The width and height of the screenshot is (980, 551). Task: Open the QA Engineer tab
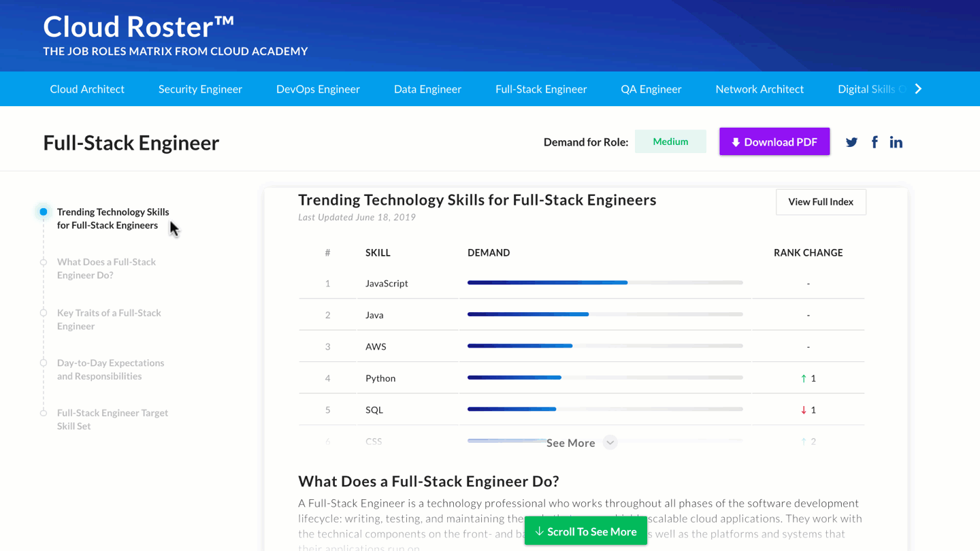click(x=651, y=89)
